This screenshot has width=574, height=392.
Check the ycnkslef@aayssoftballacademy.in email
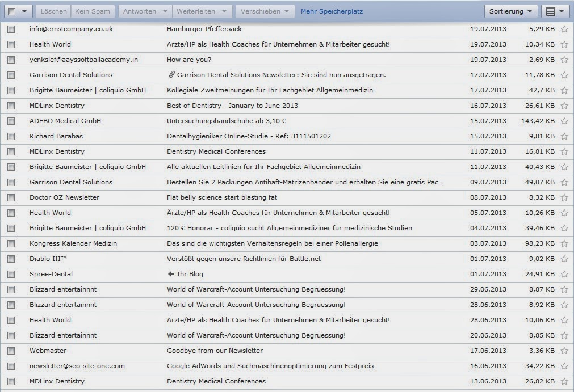11,60
